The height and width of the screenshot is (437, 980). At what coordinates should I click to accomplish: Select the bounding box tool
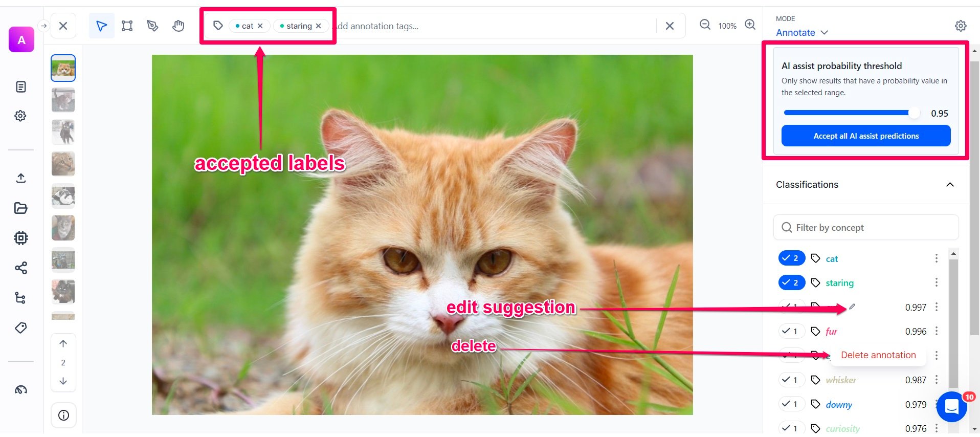(127, 26)
